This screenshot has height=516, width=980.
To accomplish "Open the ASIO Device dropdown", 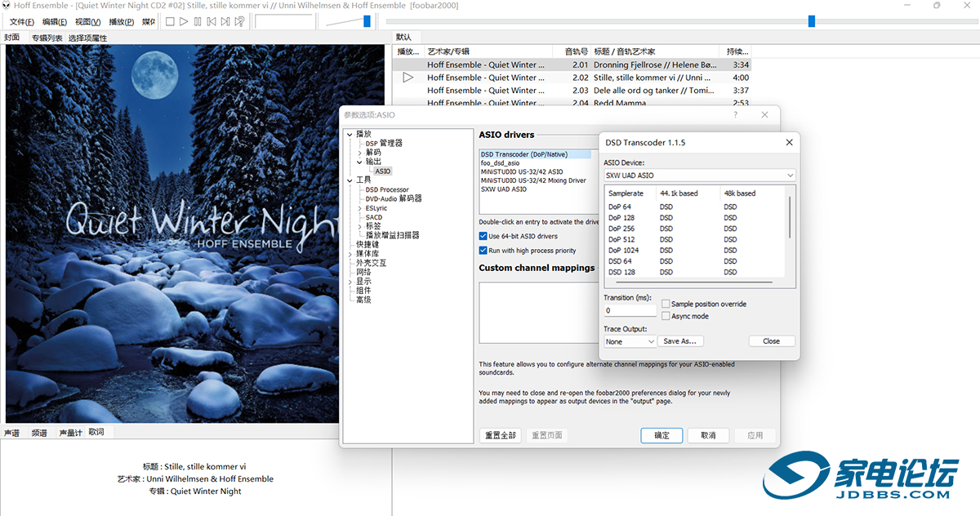I will point(699,176).
